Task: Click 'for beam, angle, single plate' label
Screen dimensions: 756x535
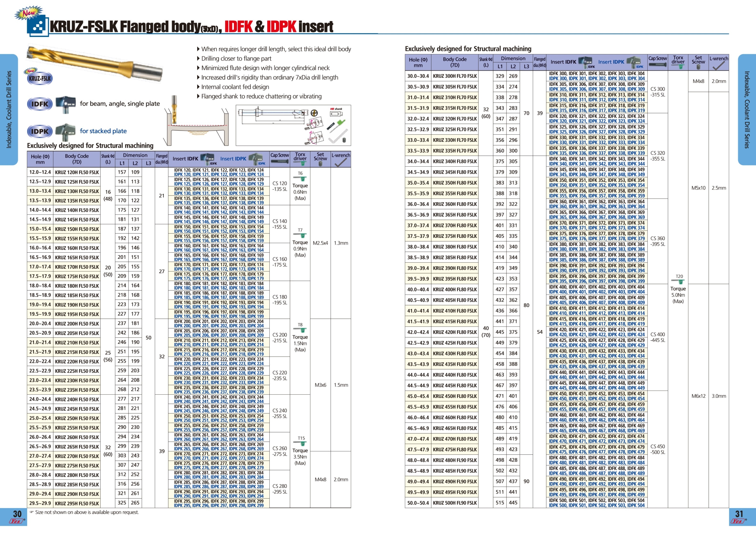Action: click(x=120, y=104)
